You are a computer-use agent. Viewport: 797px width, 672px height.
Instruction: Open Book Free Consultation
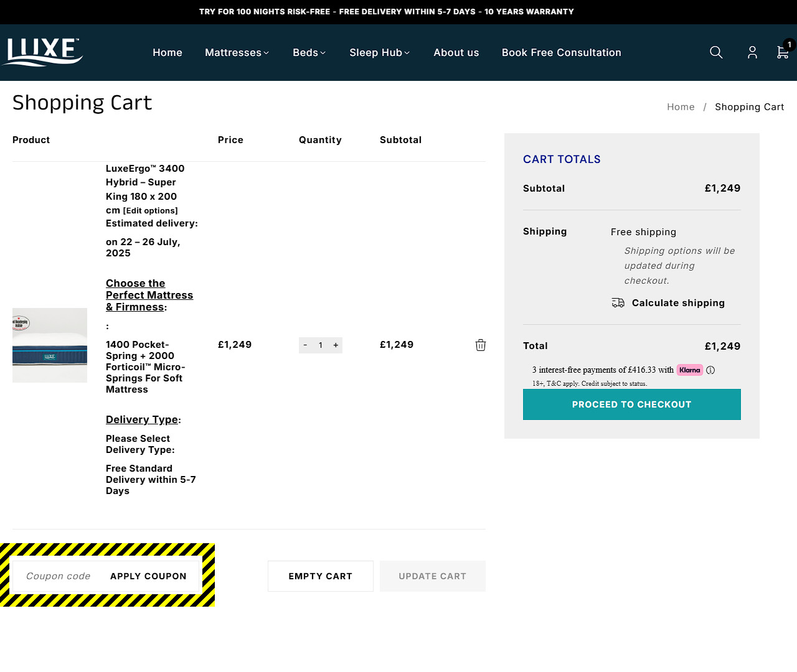[562, 53]
